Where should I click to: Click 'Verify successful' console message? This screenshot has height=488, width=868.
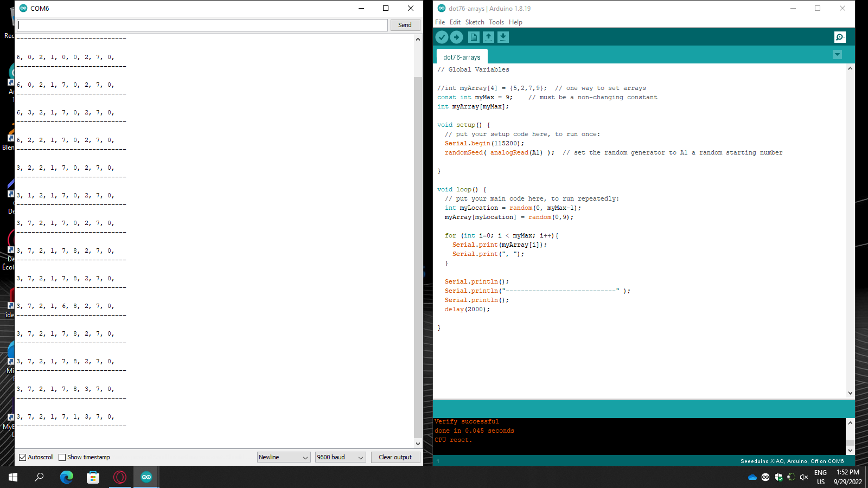(x=467, y=421)
